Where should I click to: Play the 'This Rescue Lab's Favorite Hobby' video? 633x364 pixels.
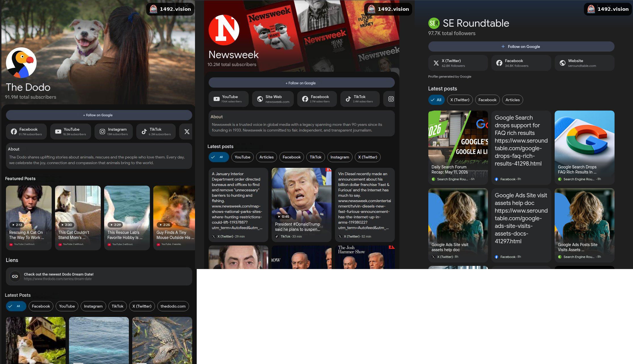[127, 218]
